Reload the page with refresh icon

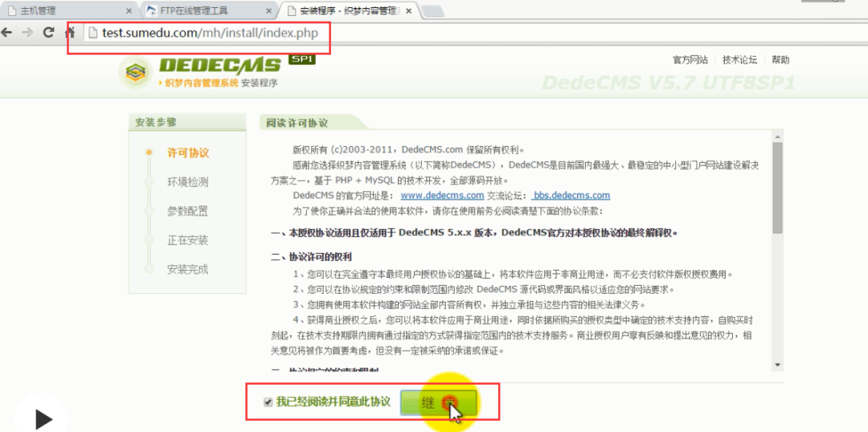coord(49,32)
